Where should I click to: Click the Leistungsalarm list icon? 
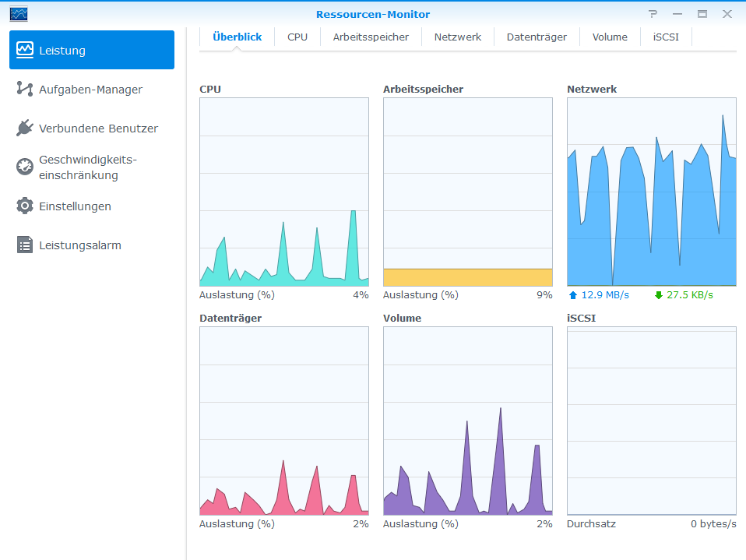(25, 245)
